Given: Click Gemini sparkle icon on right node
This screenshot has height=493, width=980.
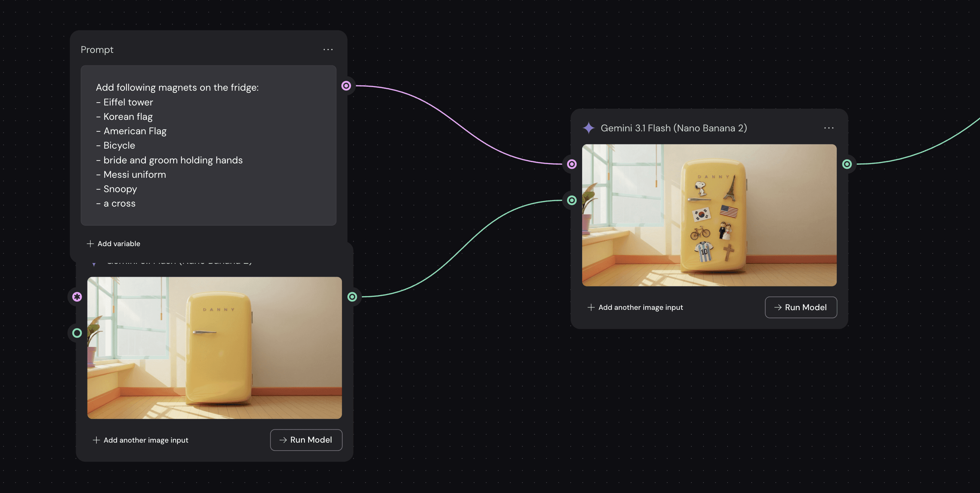Looking at the screenshot, I should click(589, 128).
